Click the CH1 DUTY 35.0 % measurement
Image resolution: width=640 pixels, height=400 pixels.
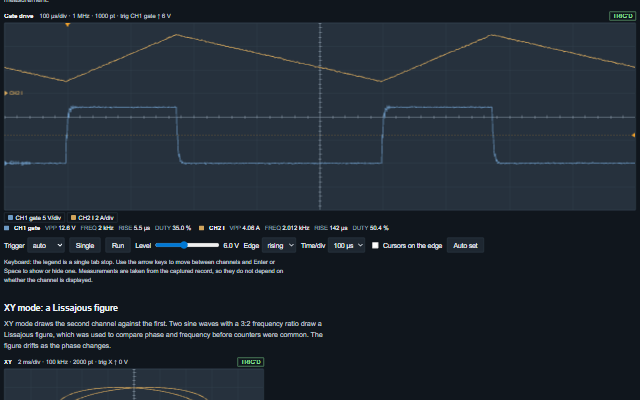pyautogui.click(x=173, y=228)
